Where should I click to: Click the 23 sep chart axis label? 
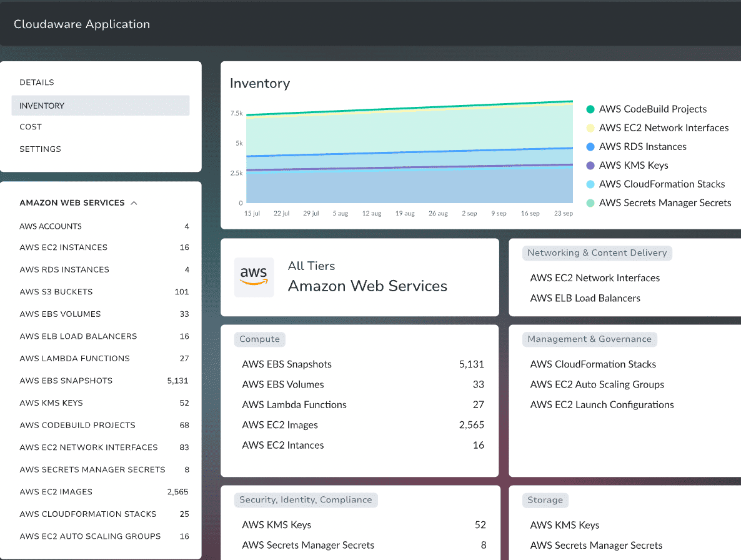tap(564, 214)
